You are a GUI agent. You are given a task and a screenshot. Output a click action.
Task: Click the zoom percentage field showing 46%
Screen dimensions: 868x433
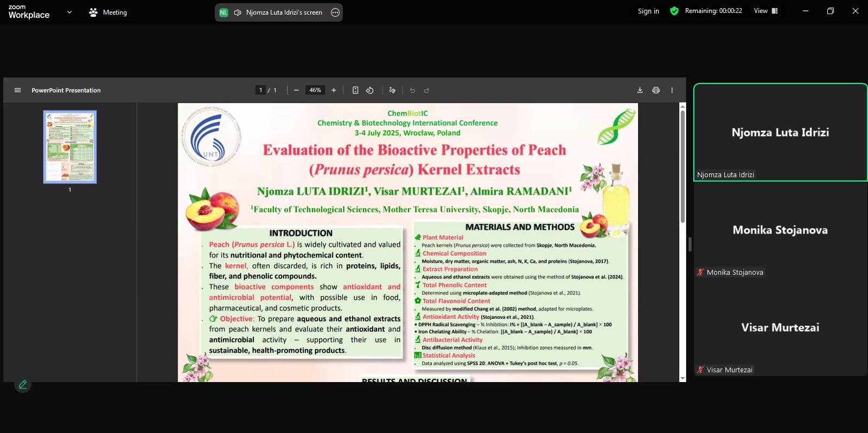(315, 91)
